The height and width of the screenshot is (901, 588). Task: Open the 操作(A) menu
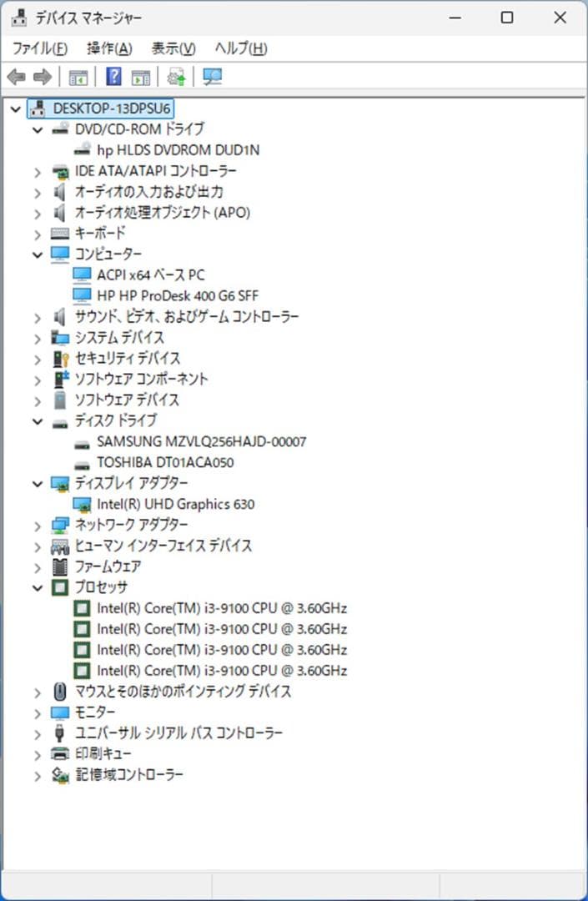[x=109, y=48]
